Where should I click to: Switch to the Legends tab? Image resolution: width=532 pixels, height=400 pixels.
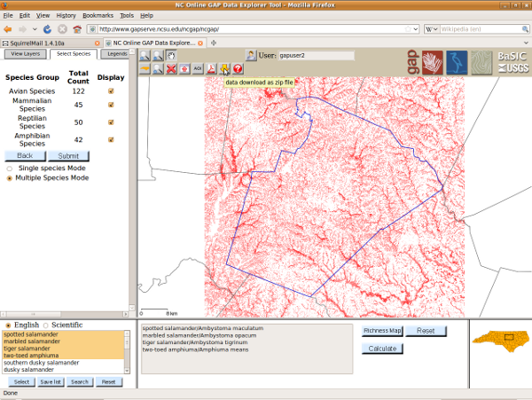tap(115, 54)
